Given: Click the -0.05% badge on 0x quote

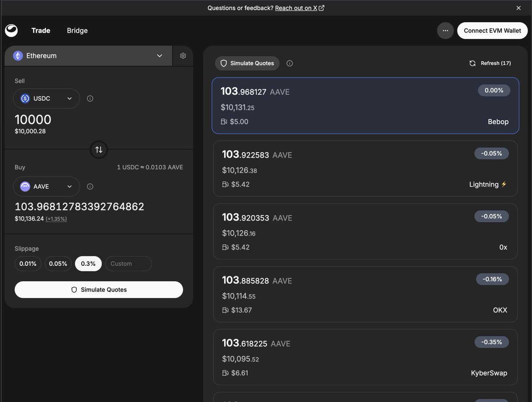Looking at the screenshot, I should [x=492, y=217].
